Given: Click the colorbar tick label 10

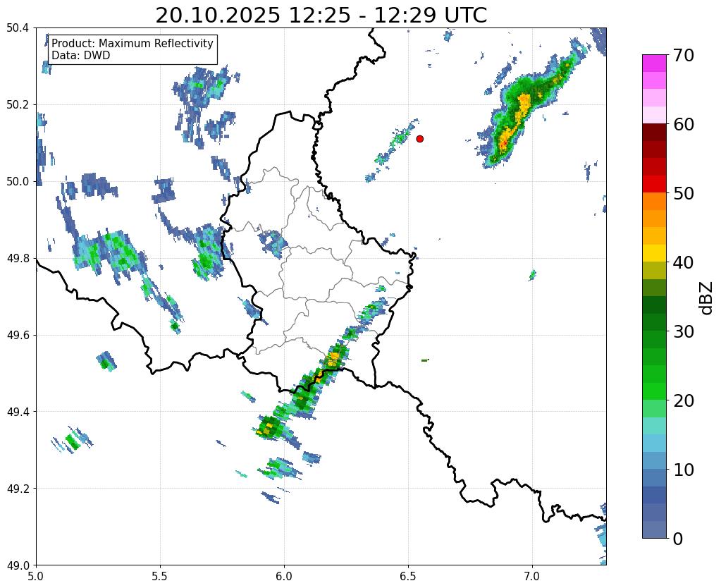Looking at the screenshot, I should 683,470.
